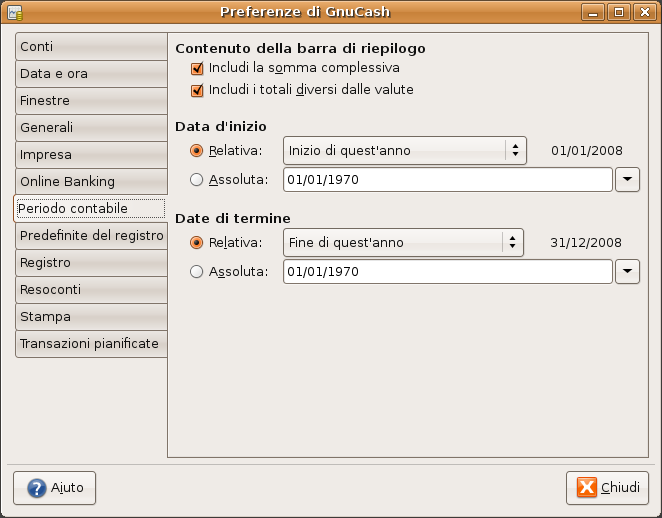Switch to the Data e ora tab
Viewport: 662px width, 518px height.
coord(91,73)
